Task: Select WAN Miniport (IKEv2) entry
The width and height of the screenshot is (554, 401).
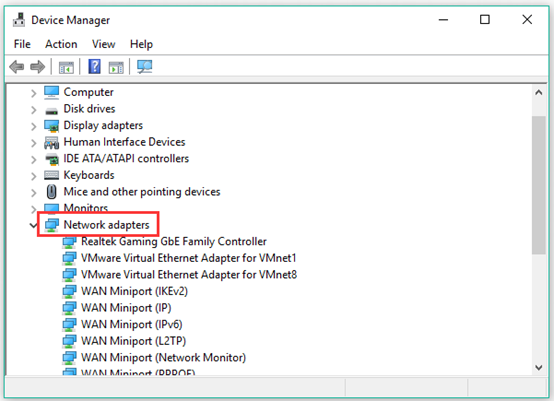Action: click(135, 291)
